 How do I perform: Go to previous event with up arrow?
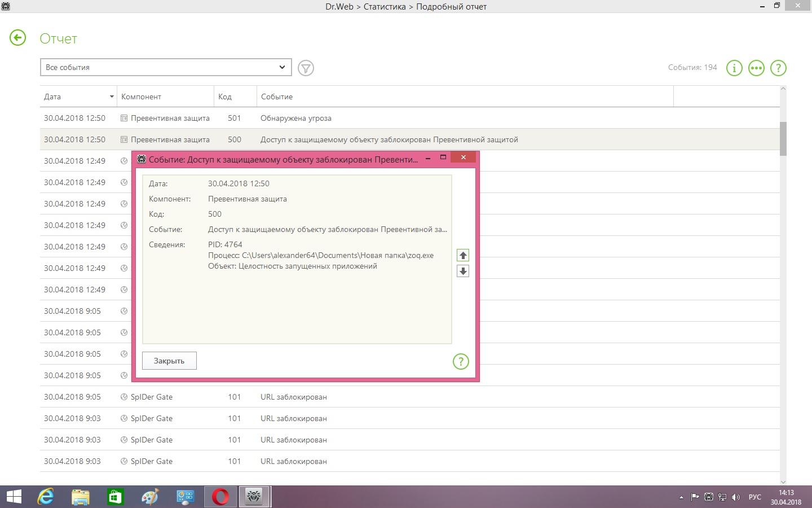[x=463, y=256]
